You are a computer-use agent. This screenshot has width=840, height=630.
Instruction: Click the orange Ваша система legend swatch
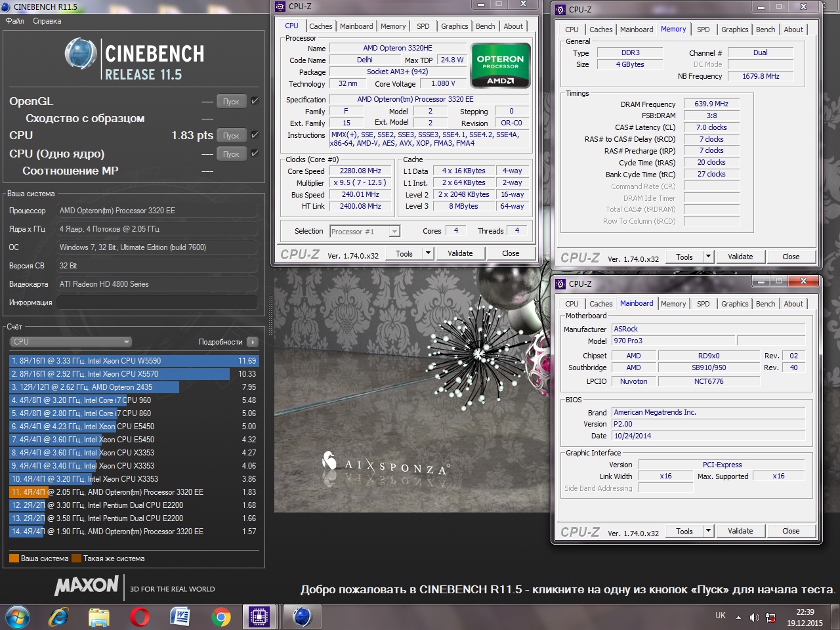14,558
